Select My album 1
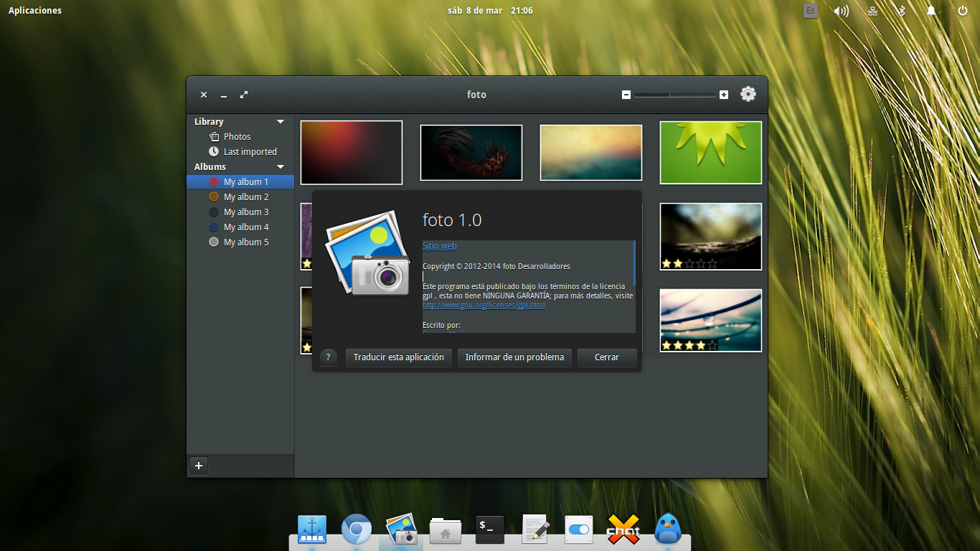This screenshot has width=980, height=551. pos(240,182)
